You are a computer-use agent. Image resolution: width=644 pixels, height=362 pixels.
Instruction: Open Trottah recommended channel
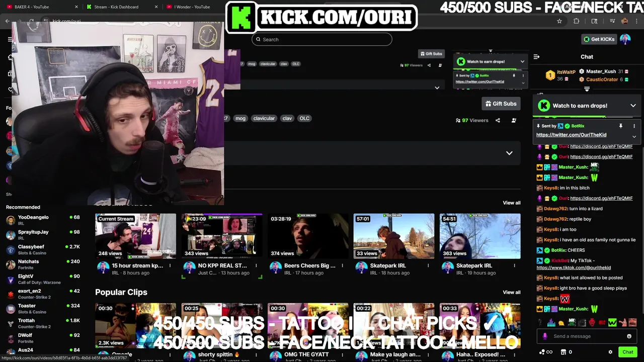43,323
